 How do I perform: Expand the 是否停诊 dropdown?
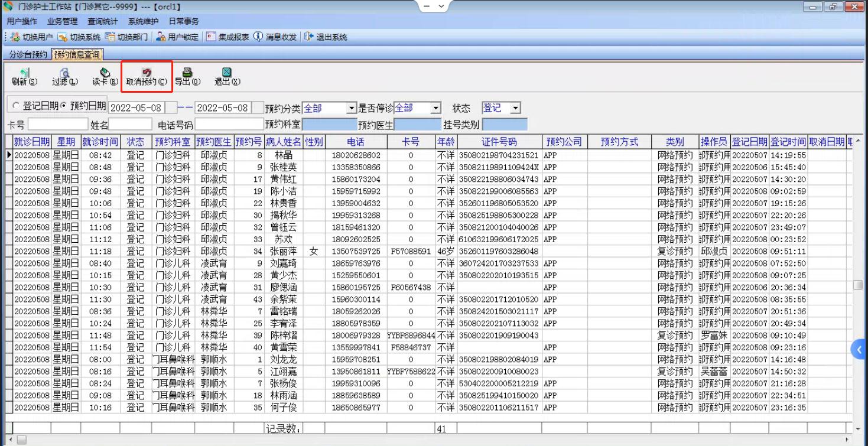[x=436, y=108]
